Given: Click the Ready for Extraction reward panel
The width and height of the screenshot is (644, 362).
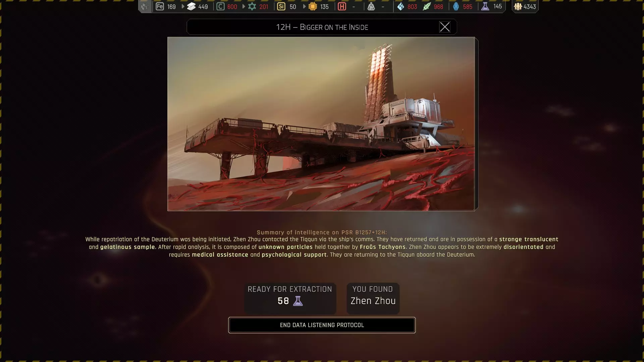Looking at the screenshot, I should point(290,298).
